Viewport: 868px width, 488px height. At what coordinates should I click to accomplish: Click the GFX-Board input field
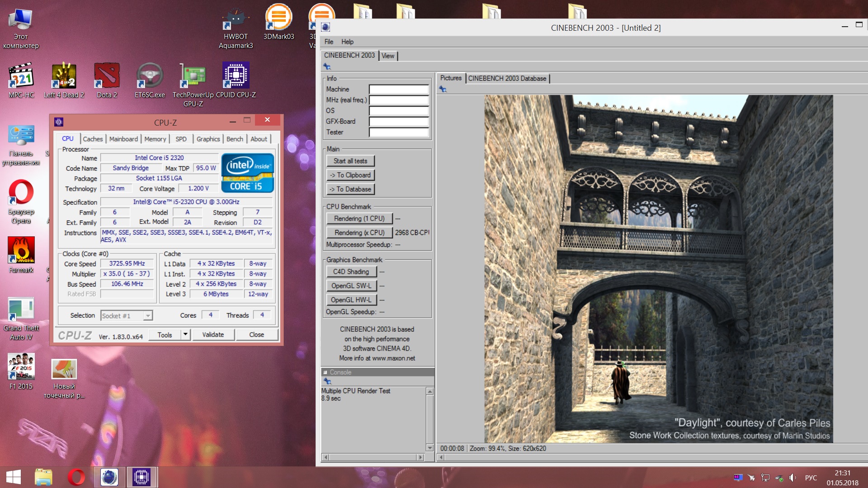click(399, 121)
